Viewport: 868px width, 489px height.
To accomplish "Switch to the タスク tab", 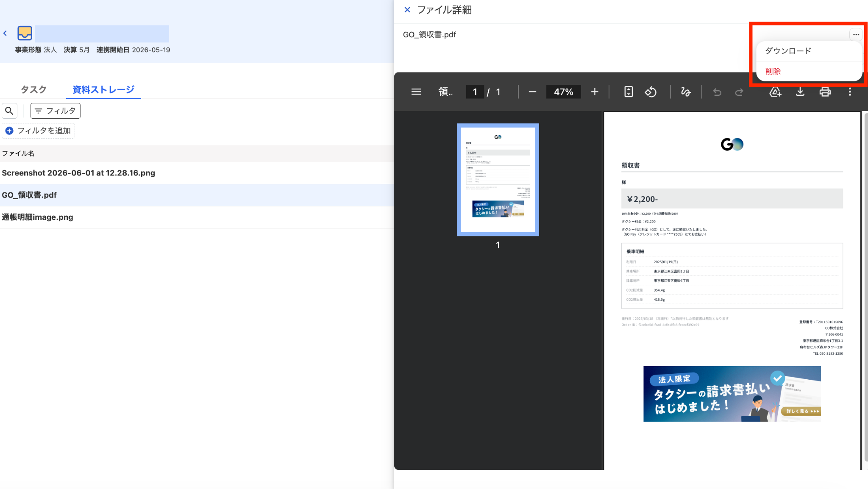I will click(x=33, y=89).
